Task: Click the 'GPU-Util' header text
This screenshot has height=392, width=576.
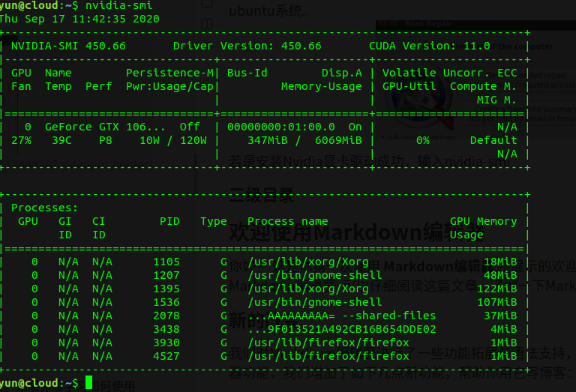Action: (409, 86)
